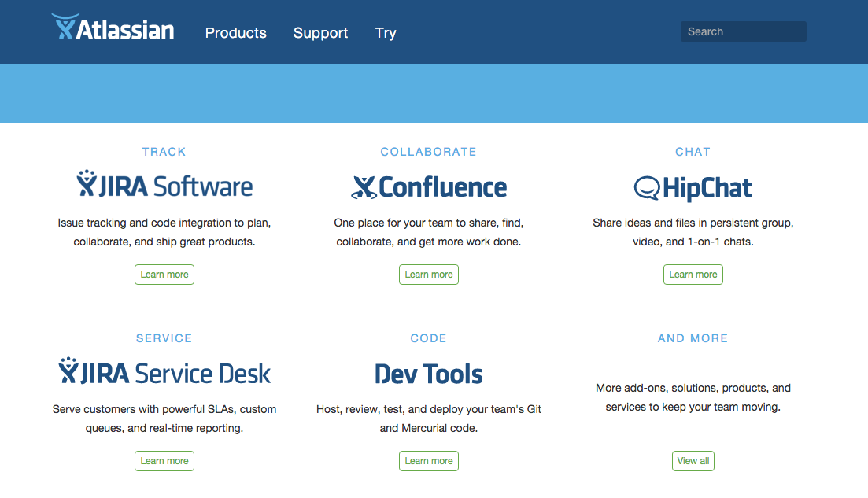The width and height of the screenshot is (868, 498).
Task: Open the Support menu
Action: pos(320,33)
